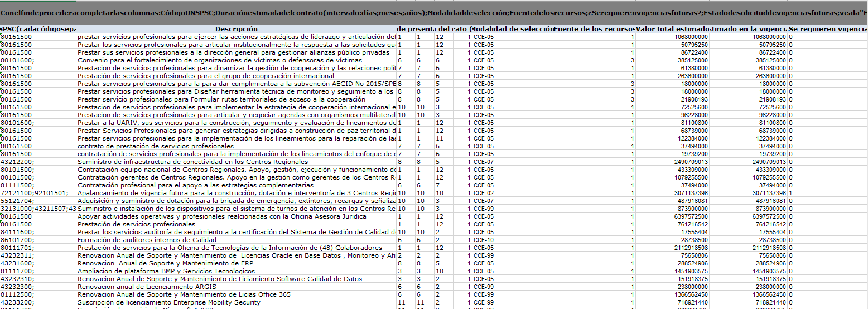
Task: Select 'Contratación equipo nacional de Centros Regionales' cell
Action: (x=237, y=169)
